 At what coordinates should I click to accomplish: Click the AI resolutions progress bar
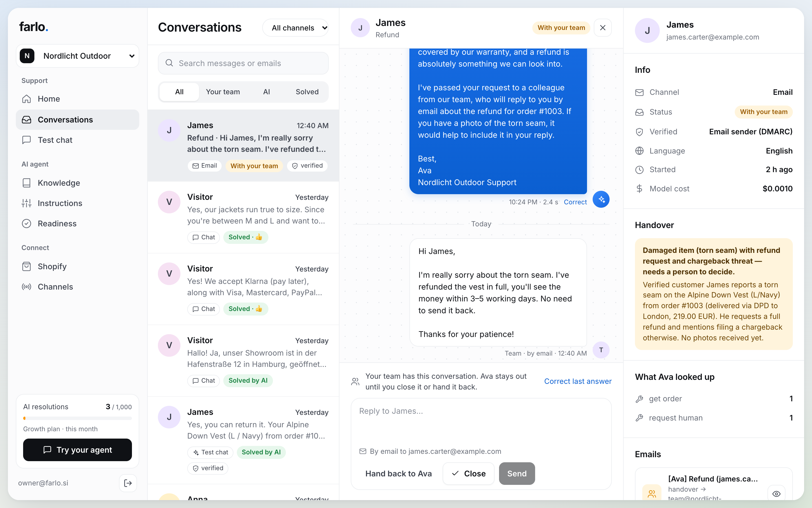[77, 418]
